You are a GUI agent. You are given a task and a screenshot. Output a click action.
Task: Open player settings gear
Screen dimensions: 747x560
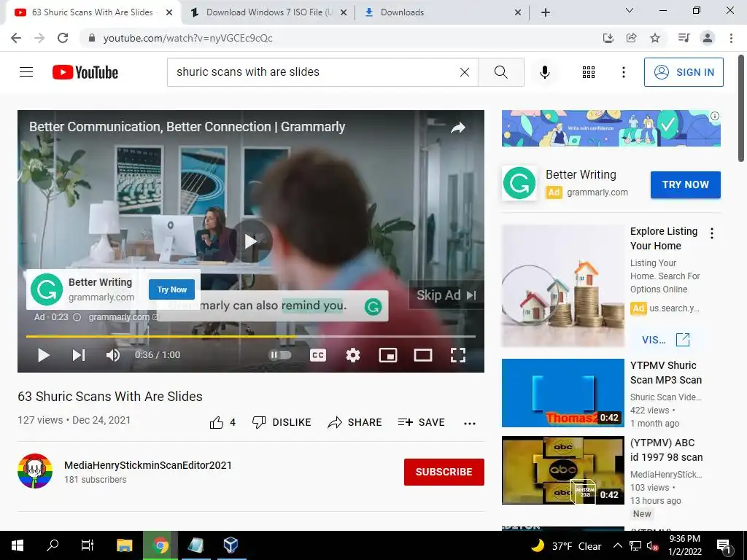click(353, 355)
